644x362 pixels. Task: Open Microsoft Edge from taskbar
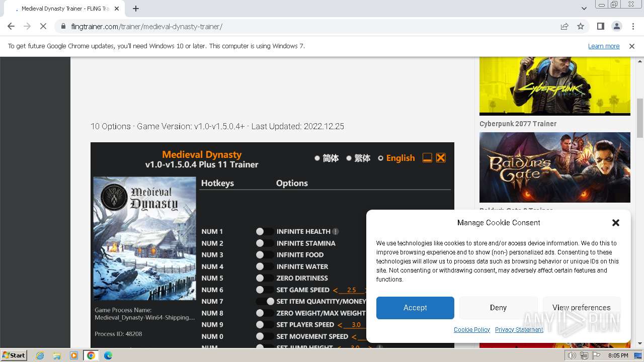click(x=108, y=355)
